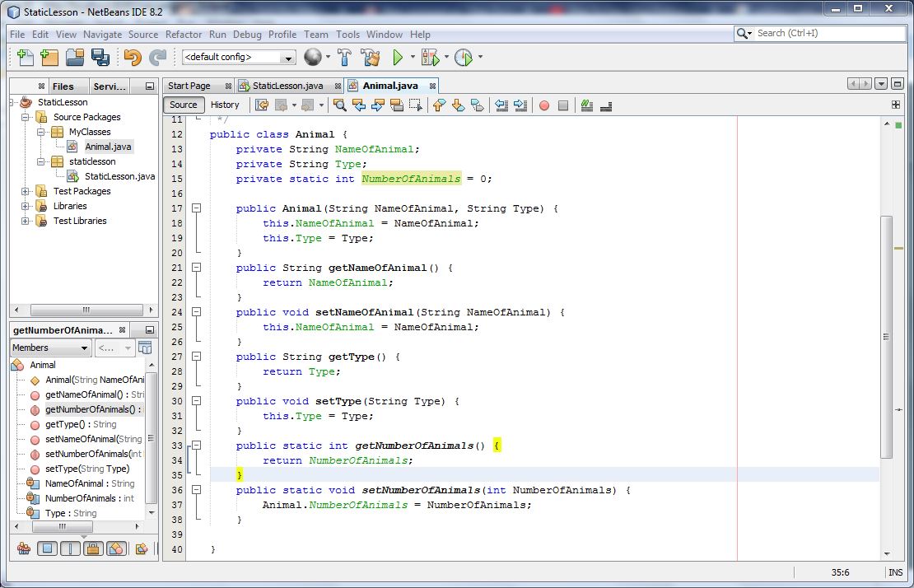Click the Open Project toolbar icon

point(75,57)
